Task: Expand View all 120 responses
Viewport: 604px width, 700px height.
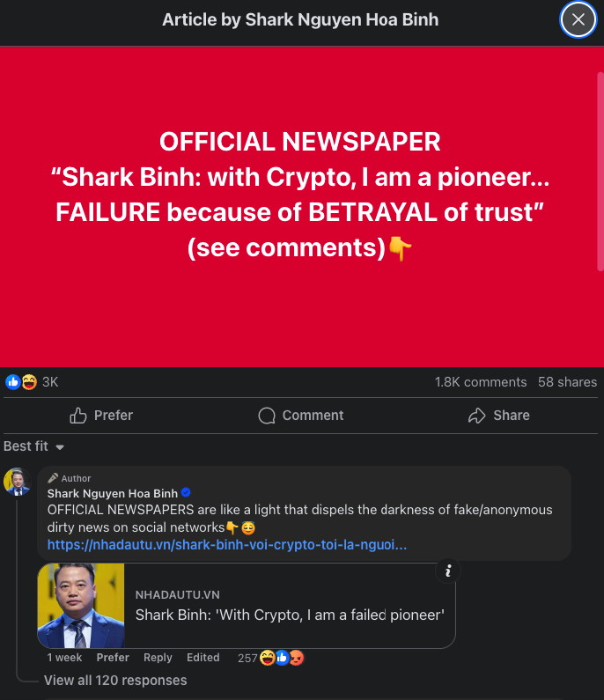Action: (x=115, y=680)
